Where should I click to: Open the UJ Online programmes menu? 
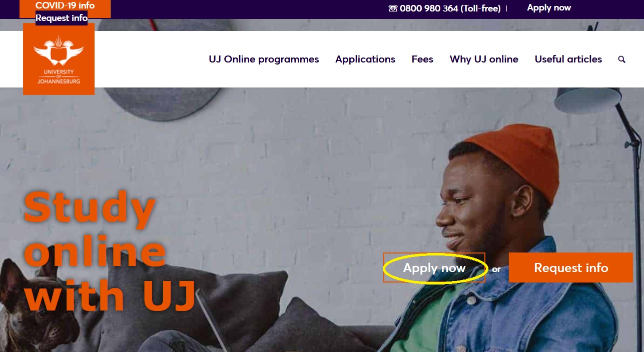264,59
